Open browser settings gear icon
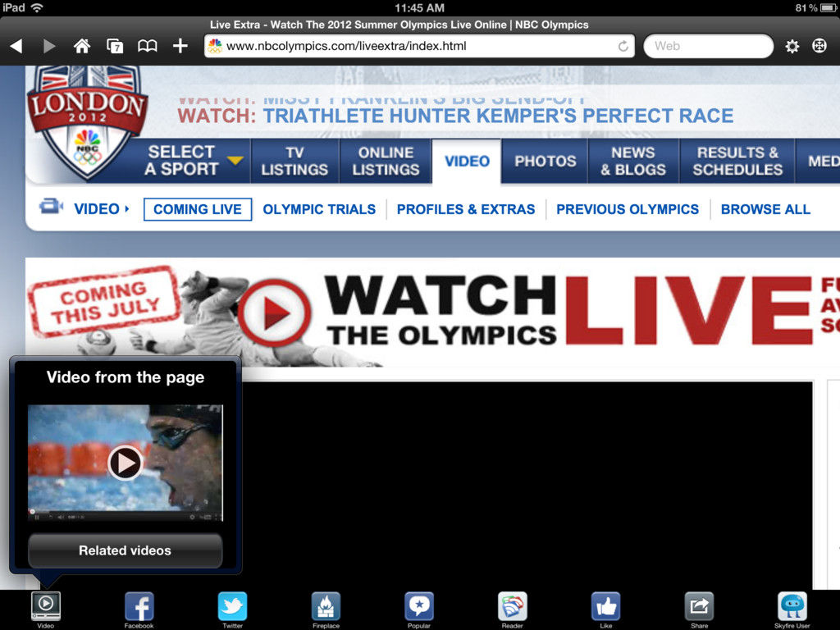 click(x=792, y=47)
